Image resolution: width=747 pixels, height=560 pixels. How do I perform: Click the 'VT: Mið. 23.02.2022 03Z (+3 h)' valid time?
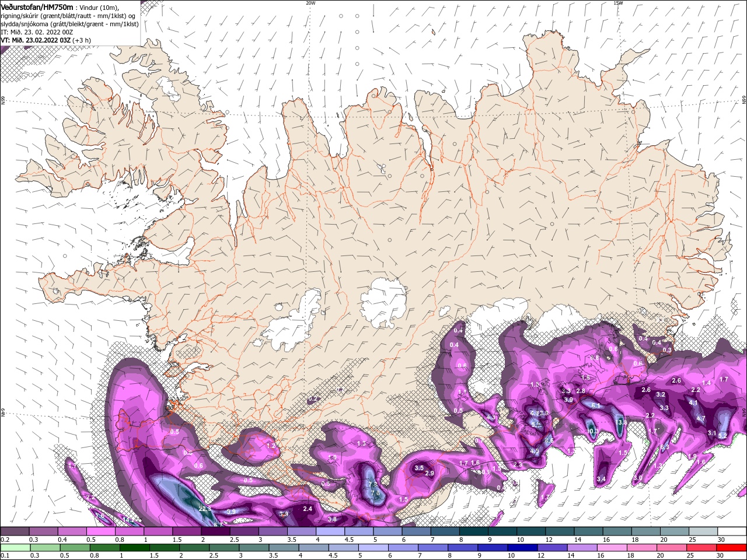(46, 40)
